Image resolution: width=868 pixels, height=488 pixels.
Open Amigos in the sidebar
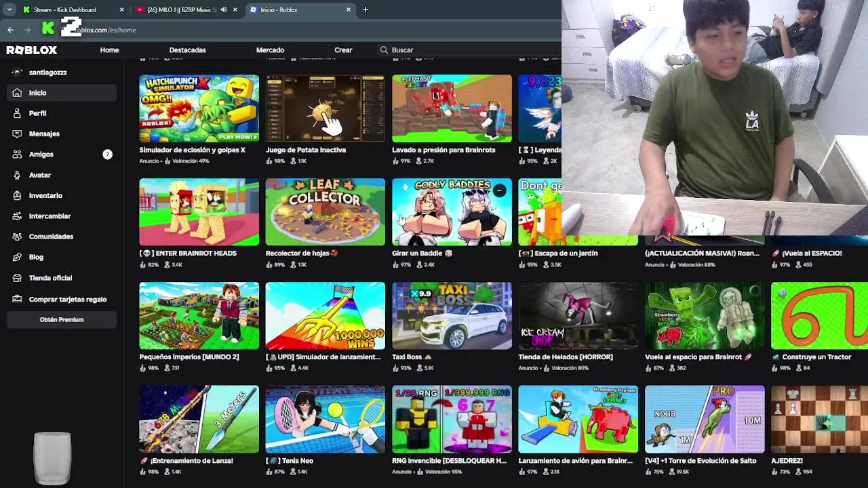62,155
